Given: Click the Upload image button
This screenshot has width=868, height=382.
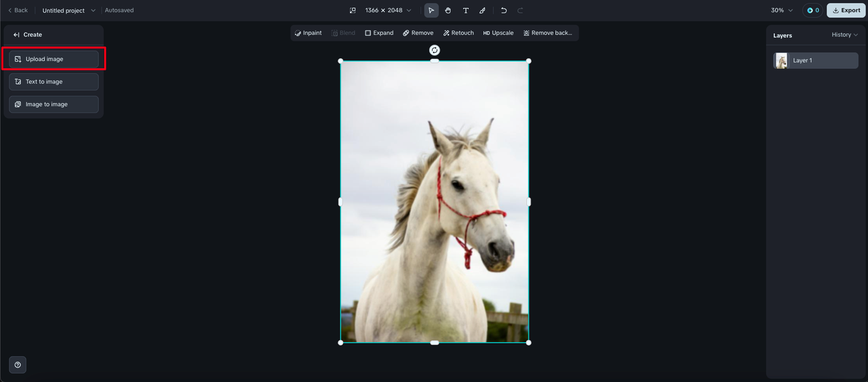Looking at the screenshot, I should pos(54,59).
